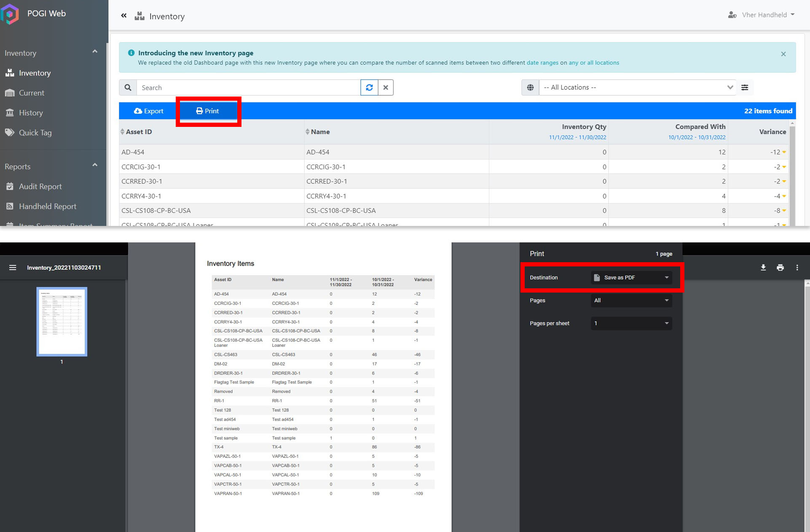Dismiss the new Inventory page banner
Screen dimensions: 810x532
click(783, 54)
